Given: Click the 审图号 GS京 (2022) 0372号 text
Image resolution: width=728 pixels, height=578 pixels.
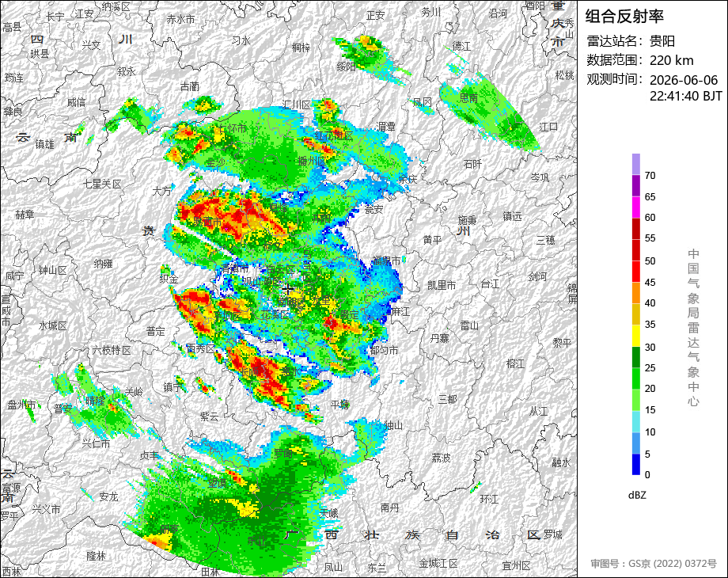Looking at the screenshot, I should [x=654, y=564].
